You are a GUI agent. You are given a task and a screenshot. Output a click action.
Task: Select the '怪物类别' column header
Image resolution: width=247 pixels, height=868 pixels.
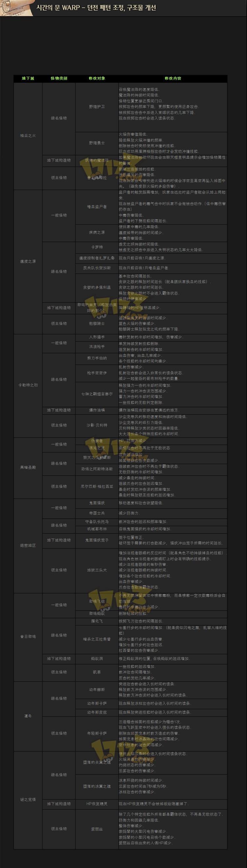59,78
